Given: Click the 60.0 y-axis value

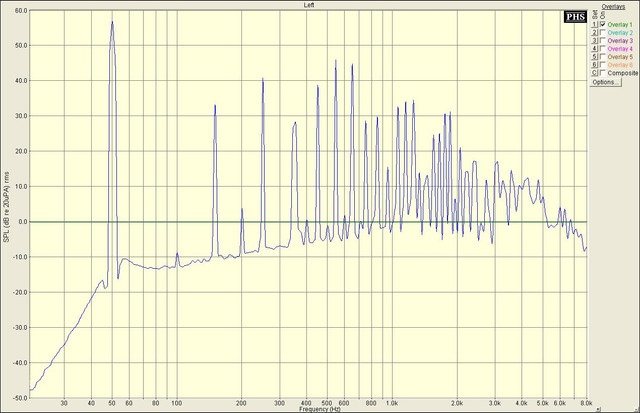Looking at the screenshot, I should point(21,11).
